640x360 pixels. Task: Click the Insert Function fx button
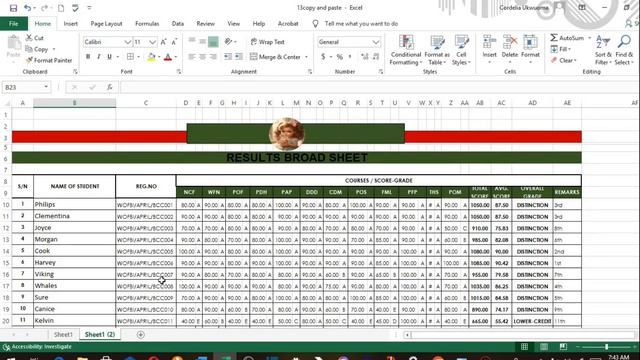point(109,87)
